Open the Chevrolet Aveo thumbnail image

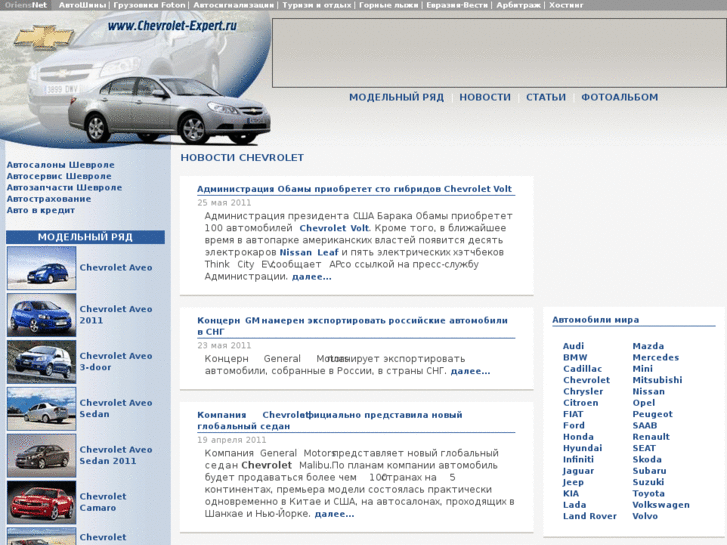point(42,268)
